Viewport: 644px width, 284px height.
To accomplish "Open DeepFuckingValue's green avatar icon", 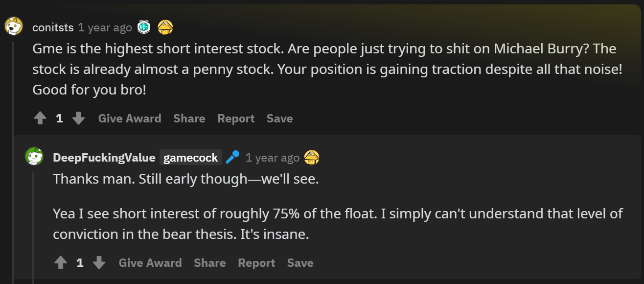I will tap(34, 157).
